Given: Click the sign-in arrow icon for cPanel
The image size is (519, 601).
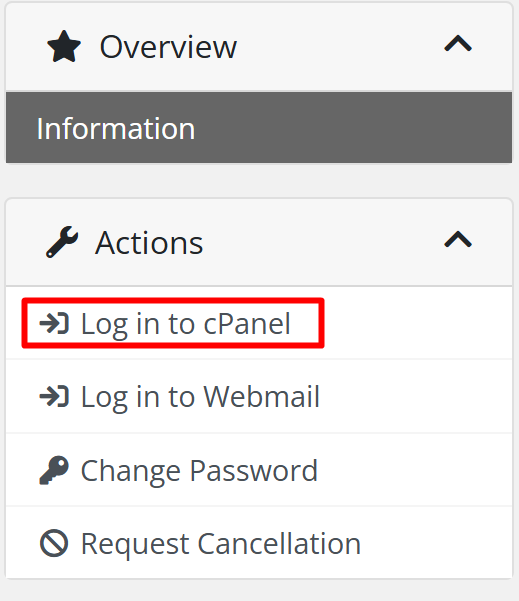Looking at the screenshot, I should coord(54,323).
